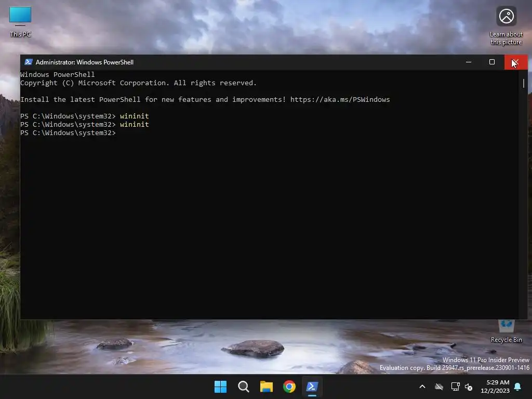Maximize the PowerShell window

492,62
